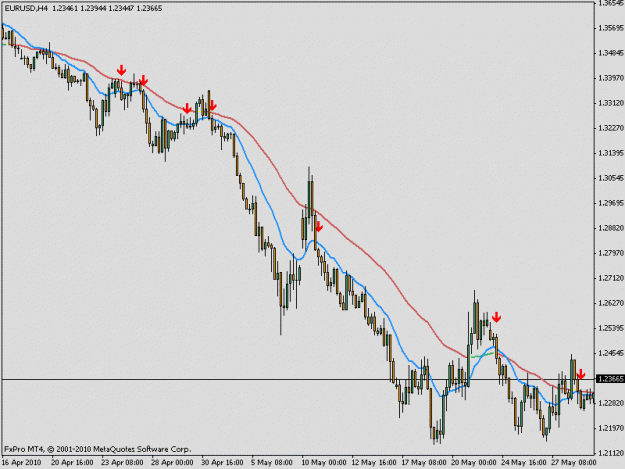Click the 1.33120 price axis label
The width and height of the screenshot is (625, 469).
611,103
